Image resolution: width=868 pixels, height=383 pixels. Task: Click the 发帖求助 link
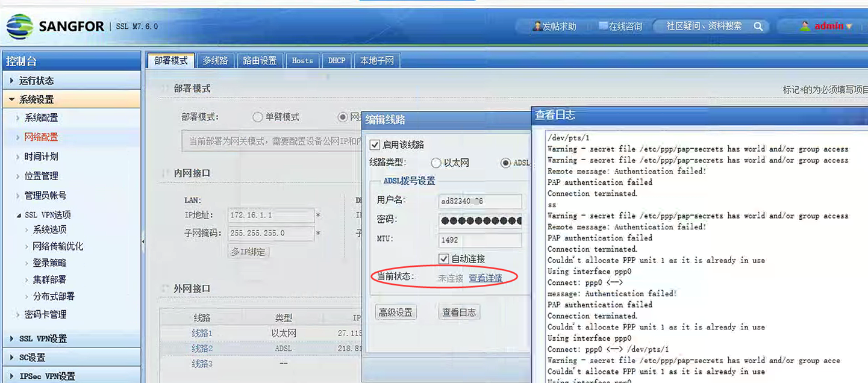click(560, 26)
